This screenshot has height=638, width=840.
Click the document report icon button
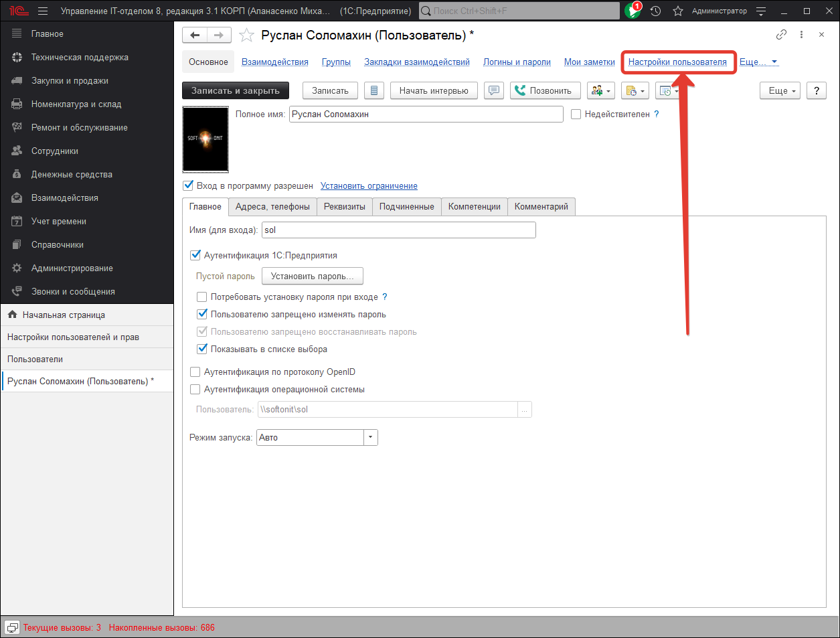click(374, 90)
